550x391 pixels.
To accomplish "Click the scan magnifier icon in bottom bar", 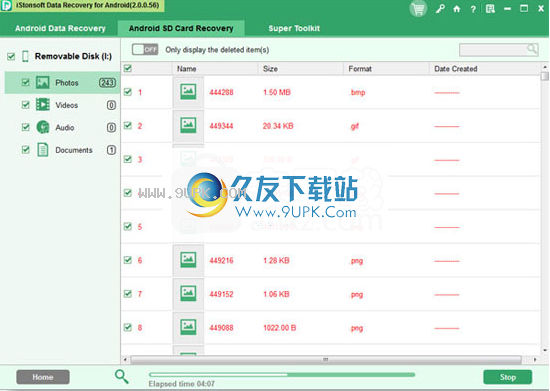I will click(121, 377).
